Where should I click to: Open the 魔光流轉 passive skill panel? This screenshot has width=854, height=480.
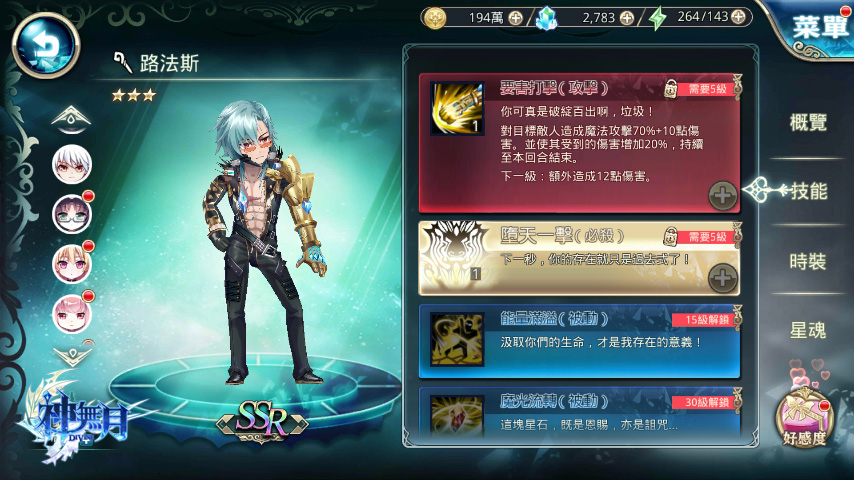tap(579, 412)
